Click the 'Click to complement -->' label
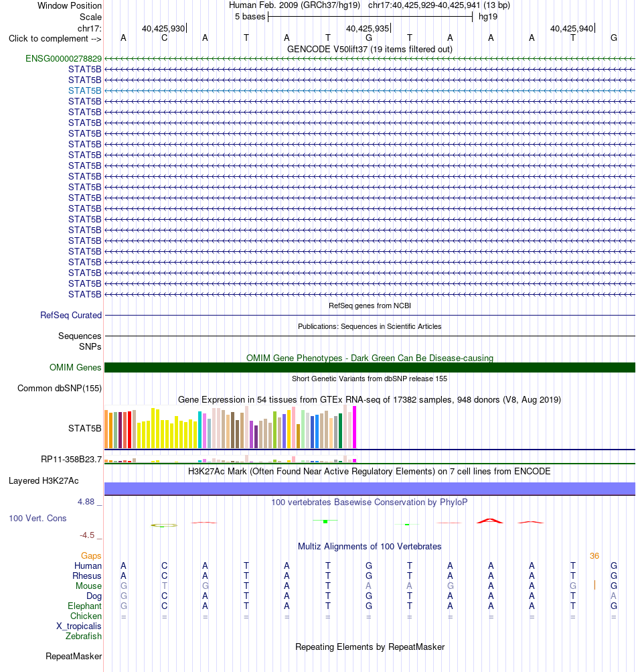 55,39
